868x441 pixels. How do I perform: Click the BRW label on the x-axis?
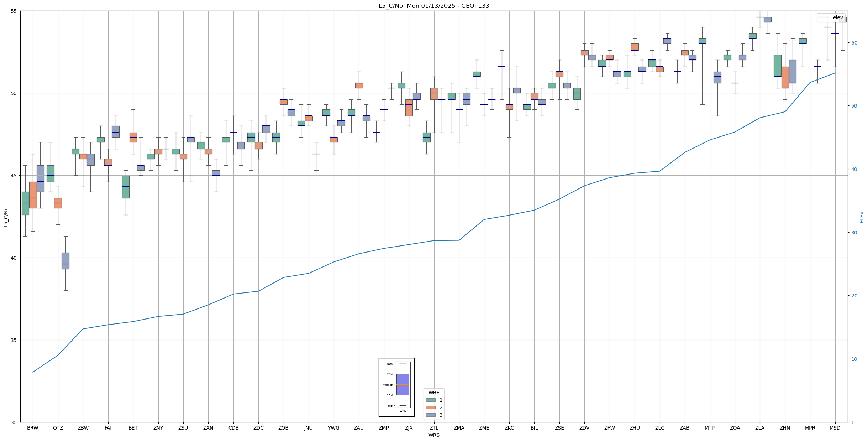tap(33, 428)
